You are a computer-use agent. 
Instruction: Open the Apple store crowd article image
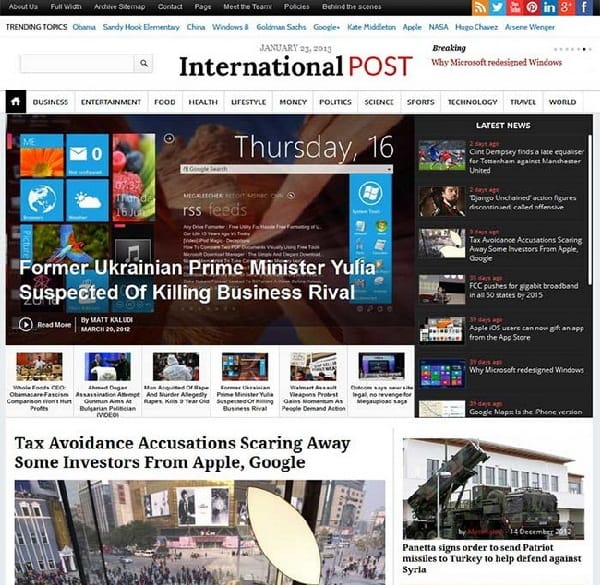point(200,532)
